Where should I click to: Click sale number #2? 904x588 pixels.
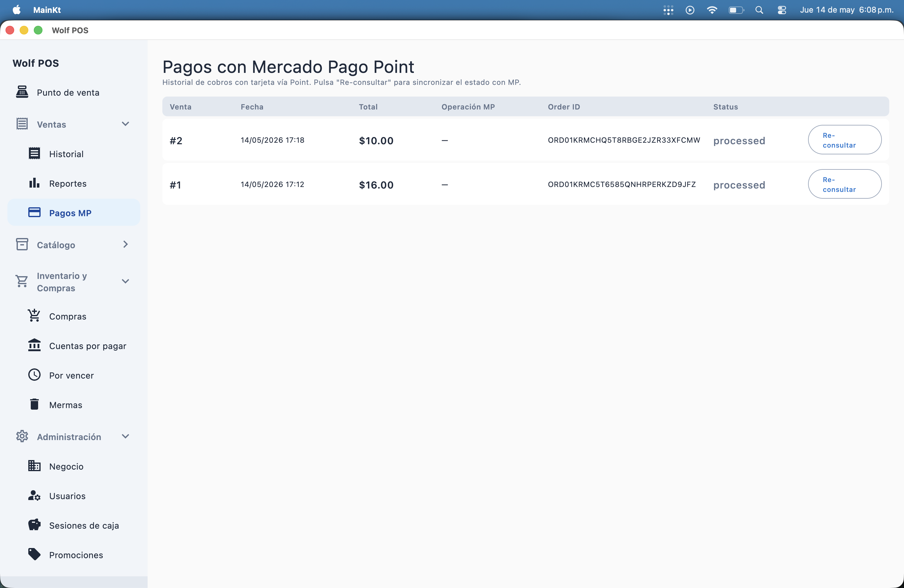pos(176,141)
